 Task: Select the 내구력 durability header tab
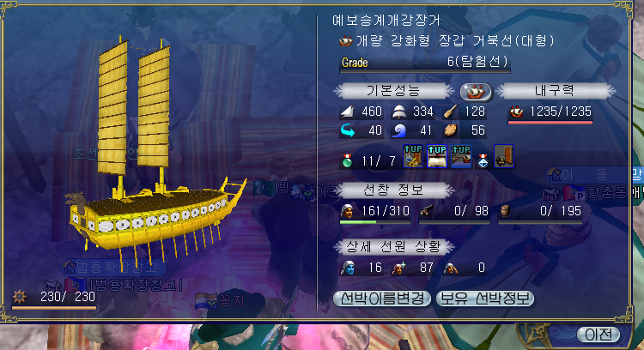(x=555, y=91)
